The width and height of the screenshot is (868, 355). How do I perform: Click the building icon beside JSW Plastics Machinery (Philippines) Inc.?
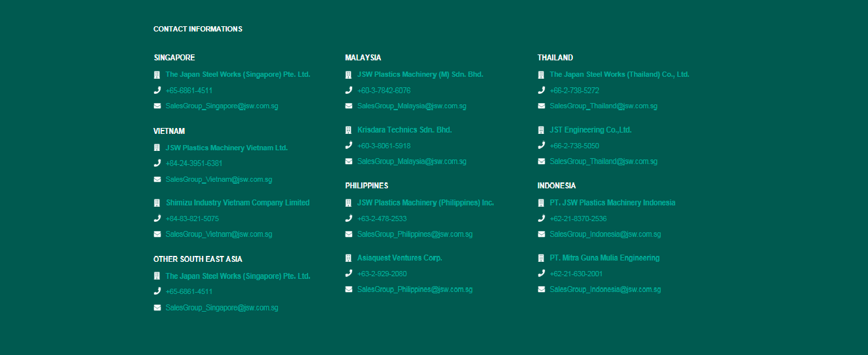[349, 203]
